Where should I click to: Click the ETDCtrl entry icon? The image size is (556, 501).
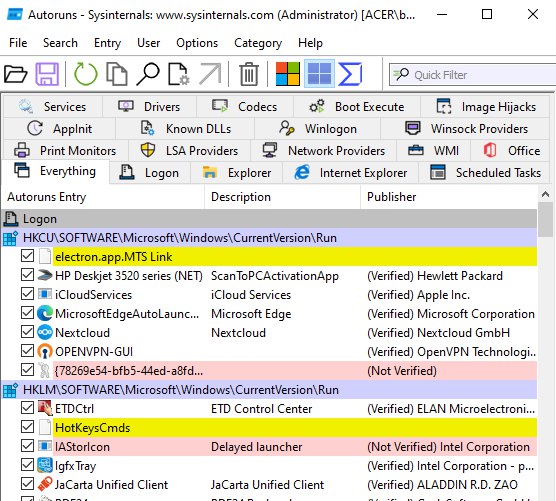point(45,408)
